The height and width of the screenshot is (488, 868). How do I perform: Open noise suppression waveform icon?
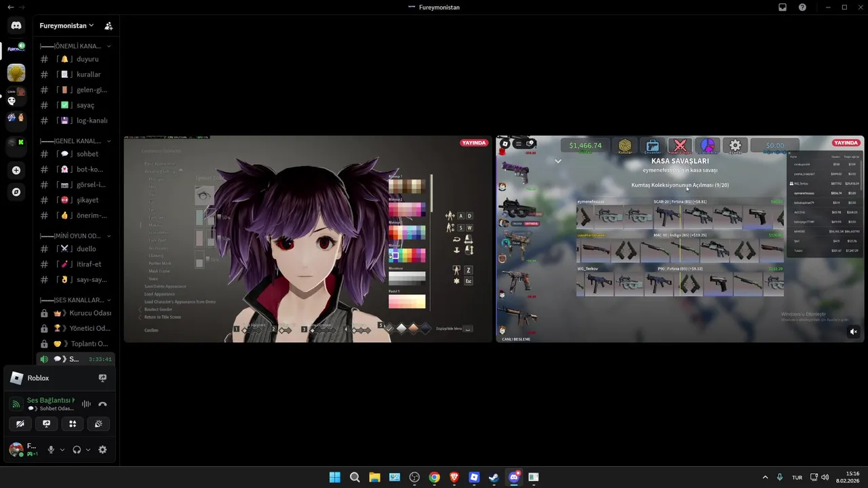[x=86, y=404]
